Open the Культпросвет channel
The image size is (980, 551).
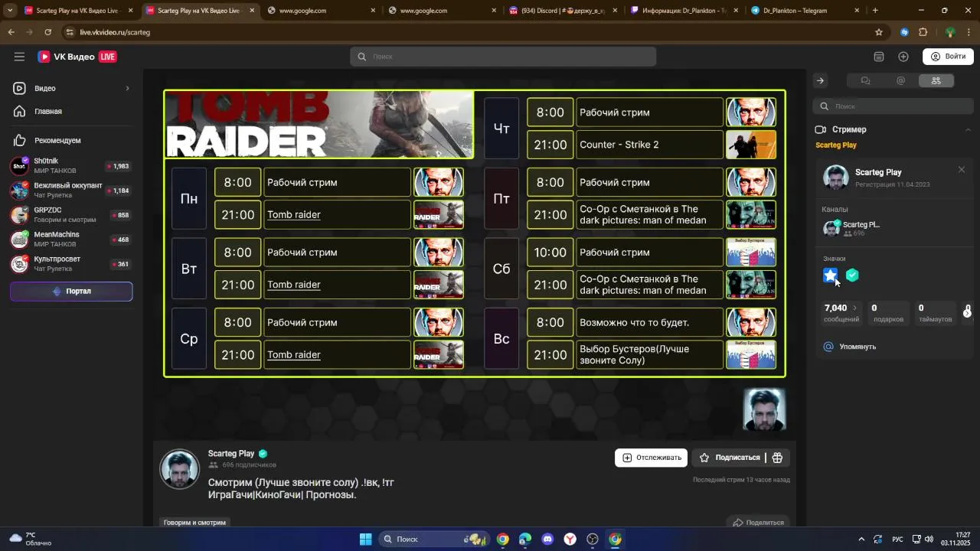70,263
